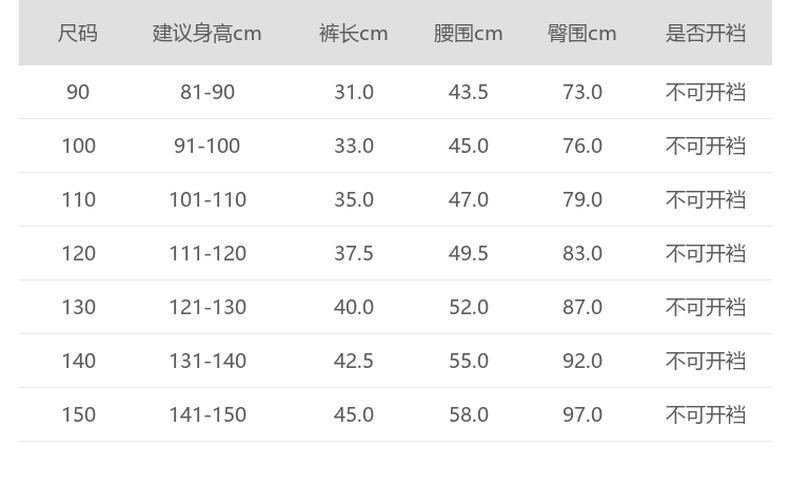
Task: Click the 尺码 column header
Action: [78, 33]
